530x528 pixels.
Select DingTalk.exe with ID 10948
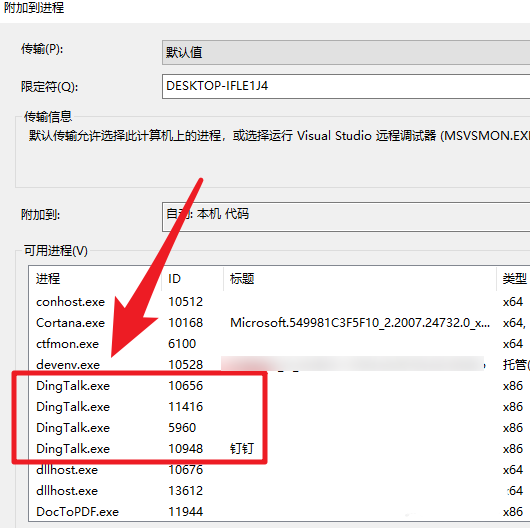[x=280, y=449]
